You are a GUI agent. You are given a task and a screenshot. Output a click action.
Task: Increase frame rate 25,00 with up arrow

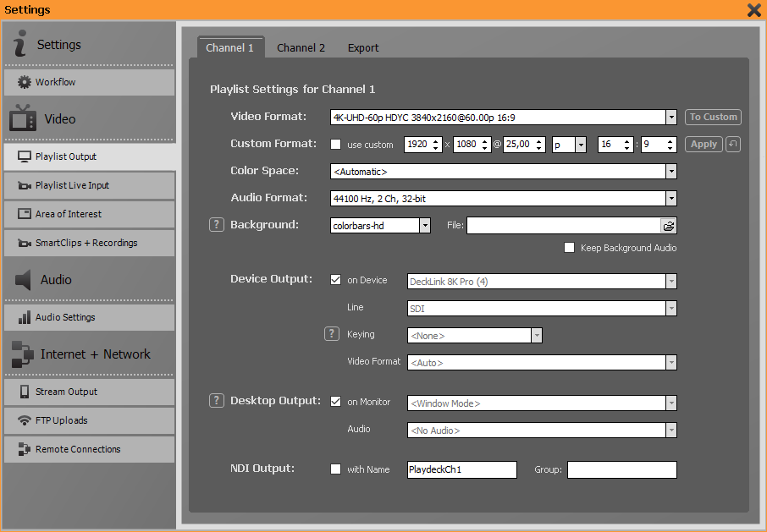tap(538, 140)
